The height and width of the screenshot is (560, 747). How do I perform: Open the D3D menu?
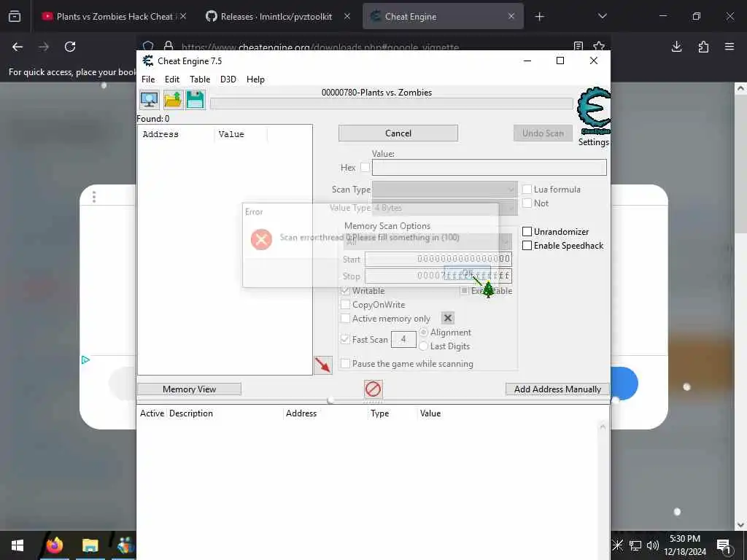click(228, 79)
